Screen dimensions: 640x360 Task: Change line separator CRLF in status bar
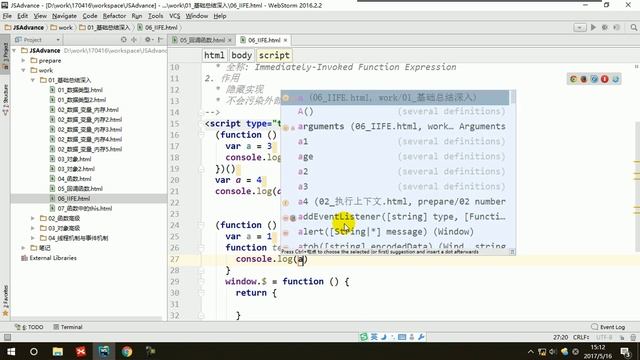pyautogui.click(x=581, y=338)
